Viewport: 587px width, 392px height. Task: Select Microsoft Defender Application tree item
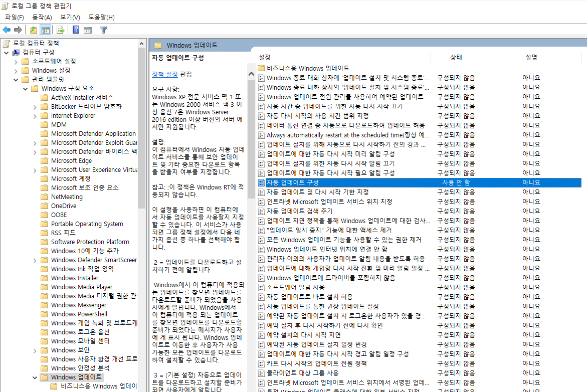click(93, 134)
